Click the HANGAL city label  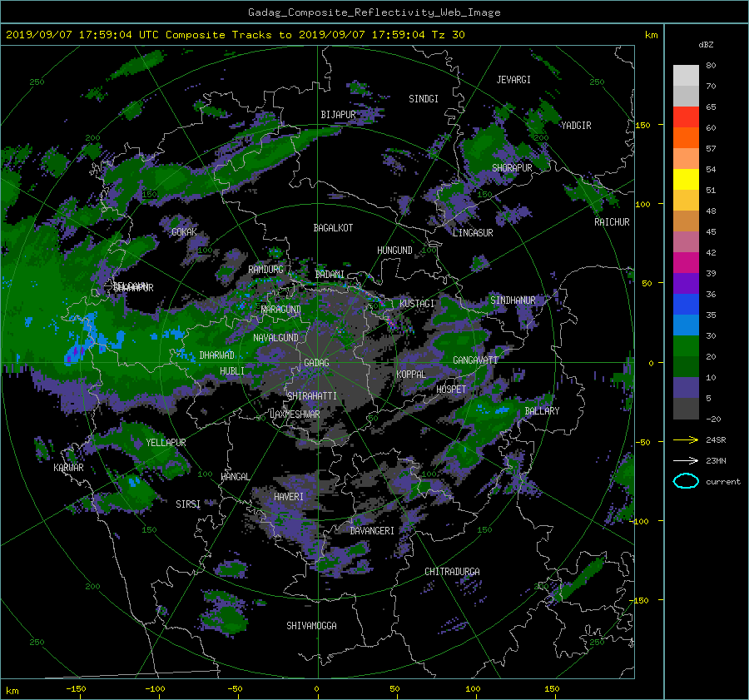(x=235, y=477)
